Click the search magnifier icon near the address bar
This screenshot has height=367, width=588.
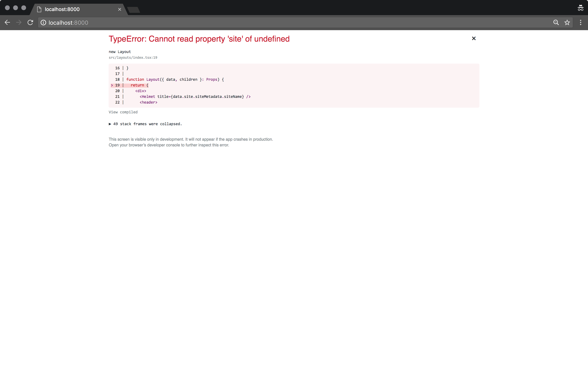tap(556, 22)
